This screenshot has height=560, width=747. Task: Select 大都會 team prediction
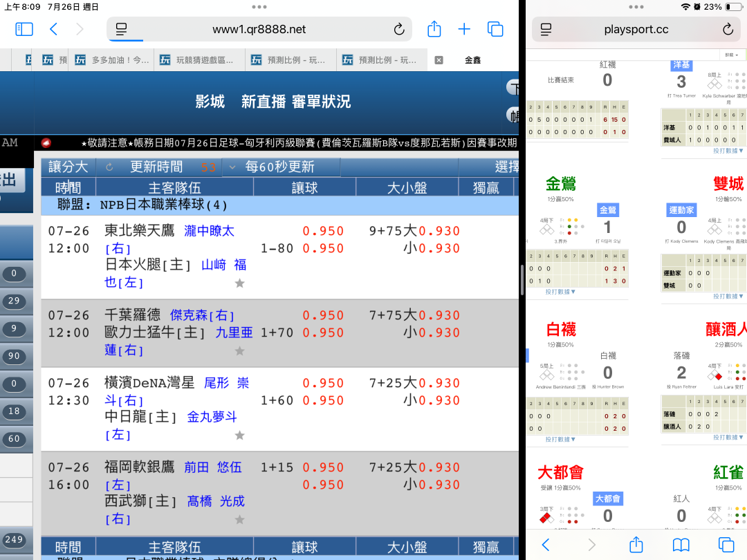click(560, 472)
